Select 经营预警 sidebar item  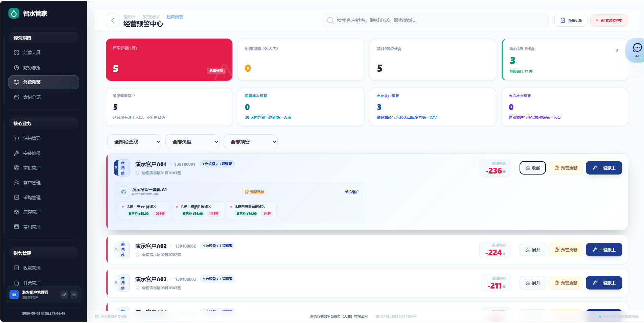pos(44,82)
